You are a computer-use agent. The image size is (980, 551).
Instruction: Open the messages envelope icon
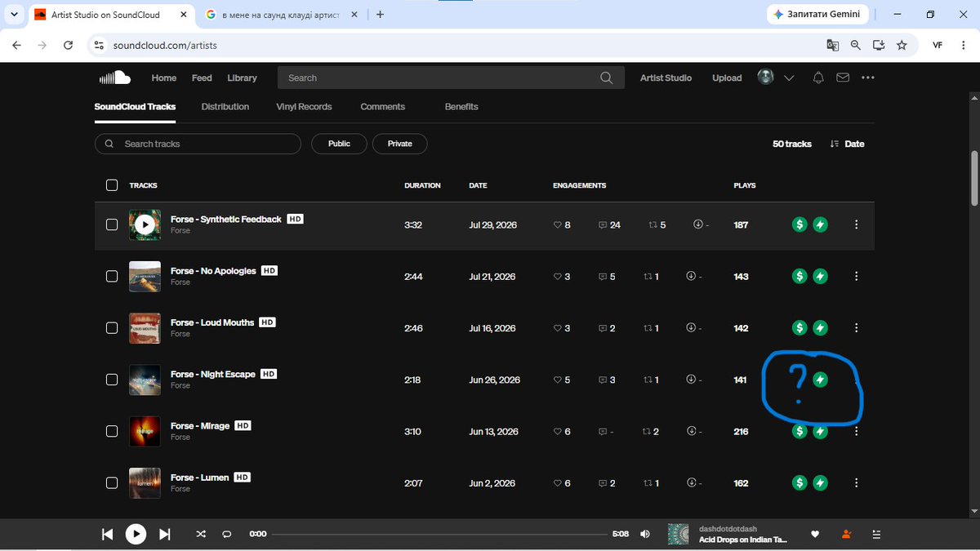[843, 78]
